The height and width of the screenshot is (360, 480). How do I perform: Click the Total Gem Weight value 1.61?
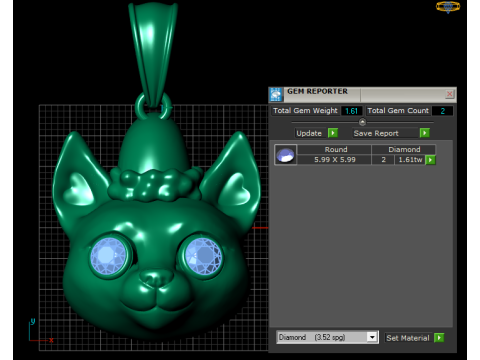(351, 111)
